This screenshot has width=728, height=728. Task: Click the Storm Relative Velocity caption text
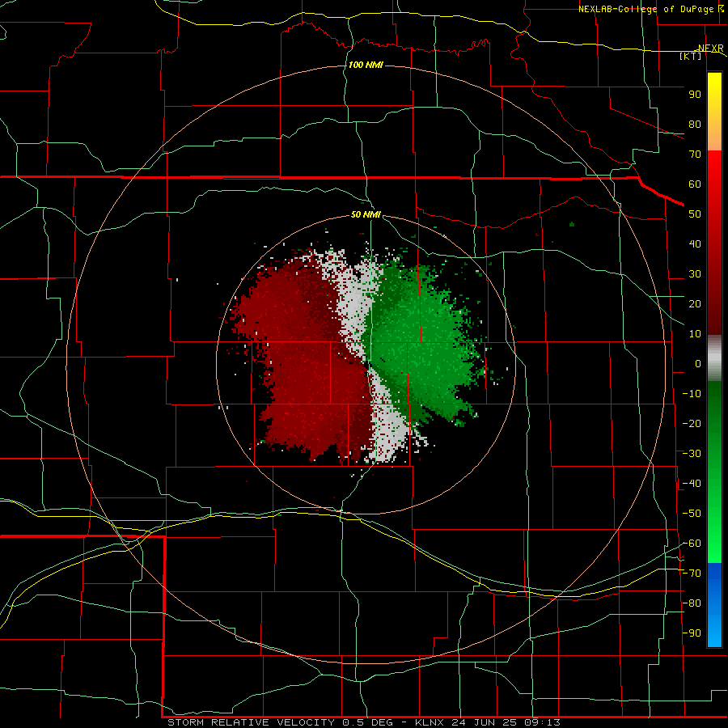tap(364, 722)
